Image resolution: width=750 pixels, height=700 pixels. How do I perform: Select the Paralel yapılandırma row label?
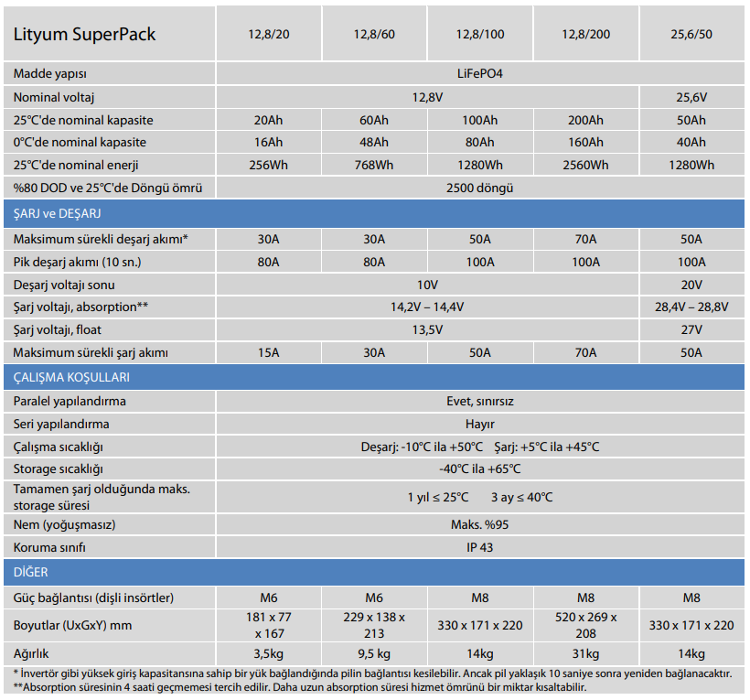[x=70, y=402]
